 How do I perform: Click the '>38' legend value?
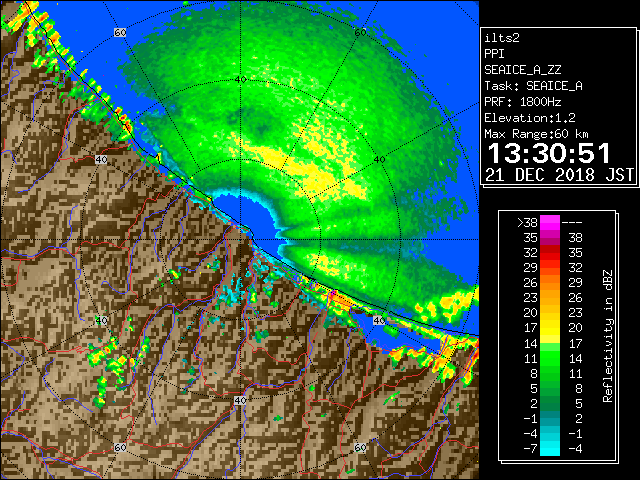point(527,223)
